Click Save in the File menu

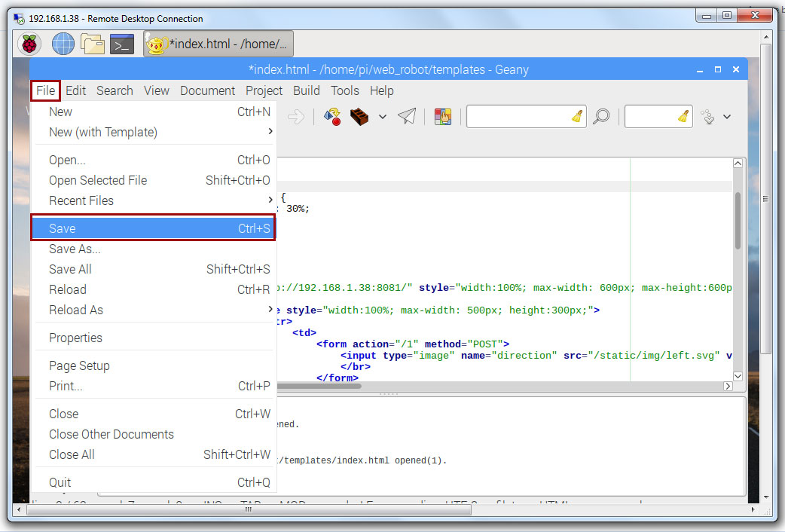coord(154,228)
